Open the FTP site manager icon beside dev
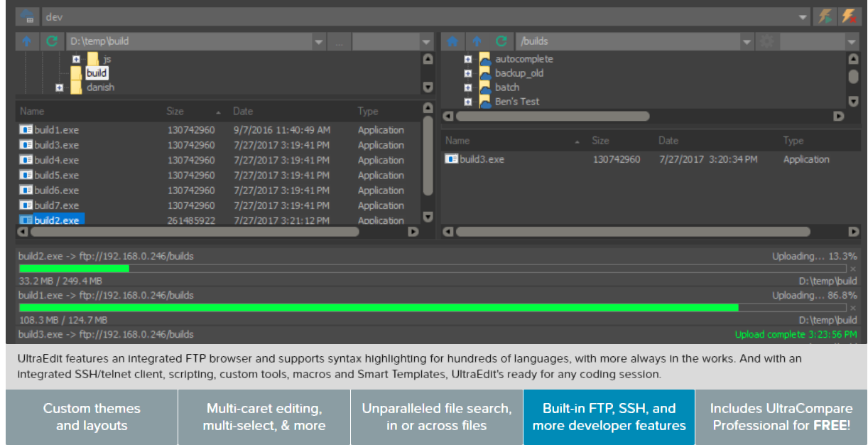The image size is (868, 445). coord(28,16)
